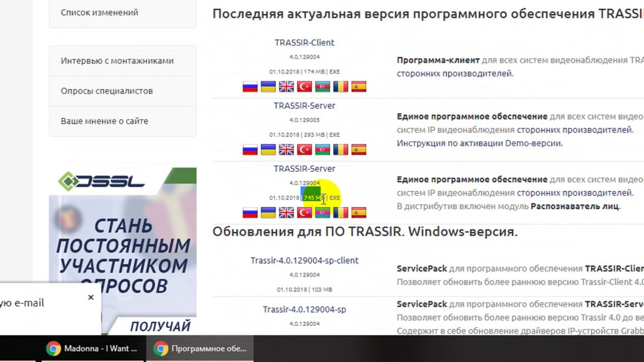Pick Turkish flag under 745 MB TRASSIR-Server
The image size is (644, 362).
point(304,213)
